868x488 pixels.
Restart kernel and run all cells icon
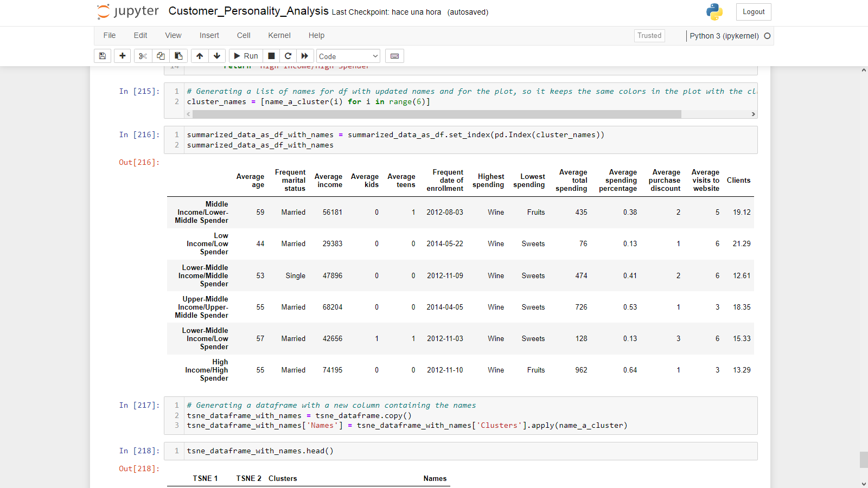[x=305, y=56]
